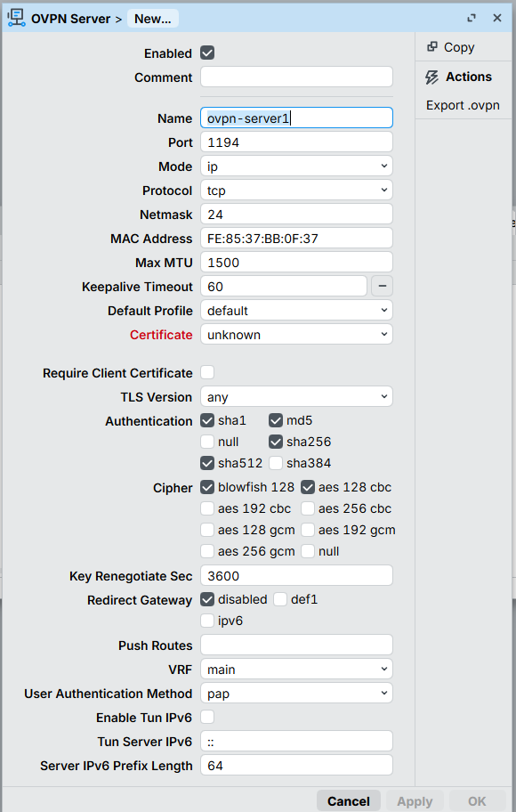This screenshot has height=812, width=516.
Task: Open the TLS Version dropdown
Action: (296, 397)
